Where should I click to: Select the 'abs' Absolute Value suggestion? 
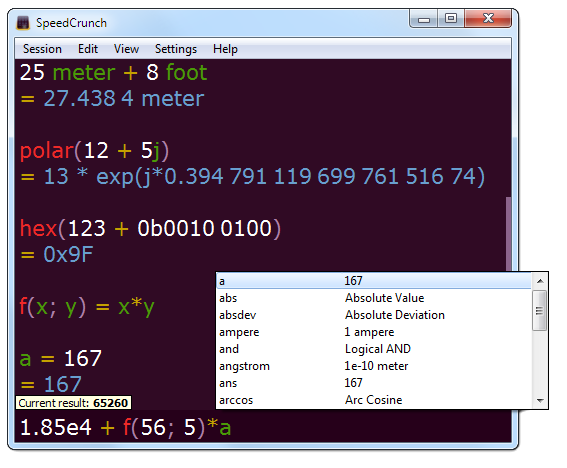[x=374, y=298]
